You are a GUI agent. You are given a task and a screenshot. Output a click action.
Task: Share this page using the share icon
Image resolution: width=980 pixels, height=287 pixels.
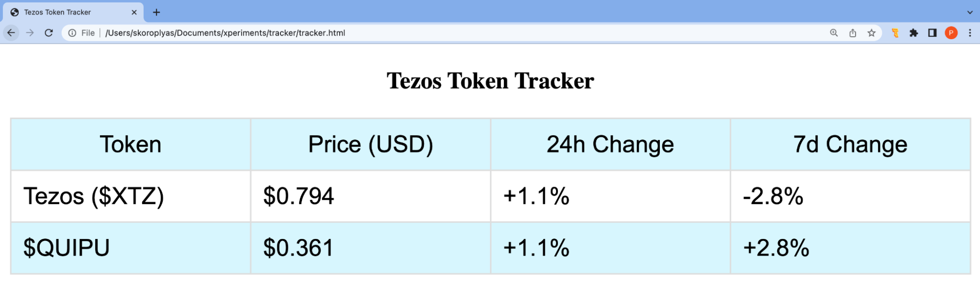(x=853, y=33)
